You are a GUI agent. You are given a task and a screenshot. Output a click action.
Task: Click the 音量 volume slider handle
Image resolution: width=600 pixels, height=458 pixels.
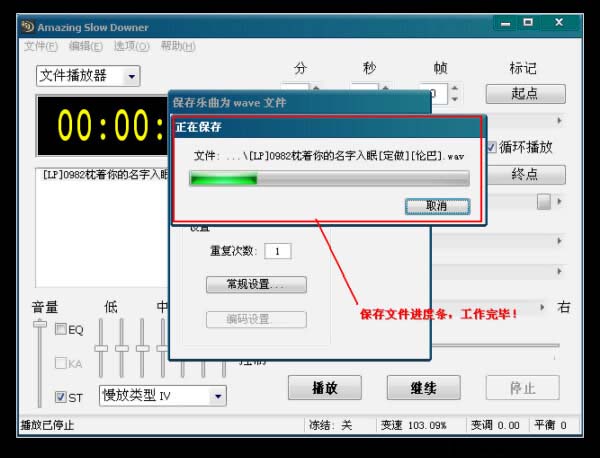click(39, 324)
